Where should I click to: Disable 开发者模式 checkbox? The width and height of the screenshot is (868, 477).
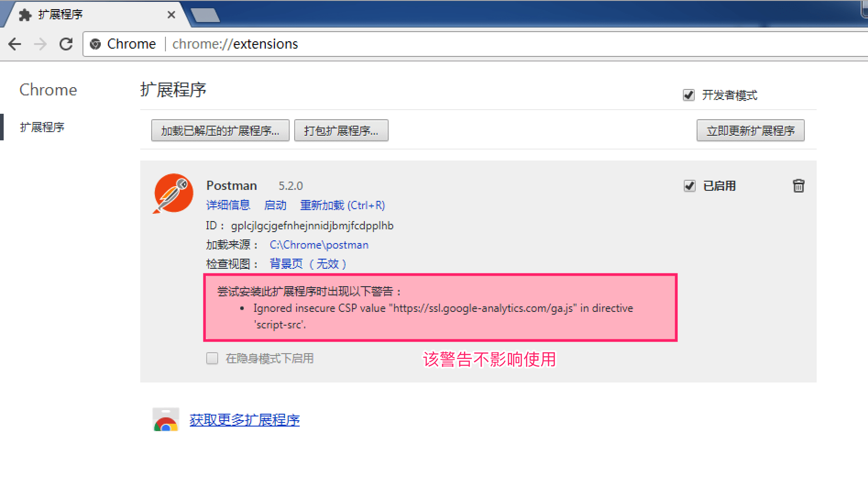coord(689,95)
